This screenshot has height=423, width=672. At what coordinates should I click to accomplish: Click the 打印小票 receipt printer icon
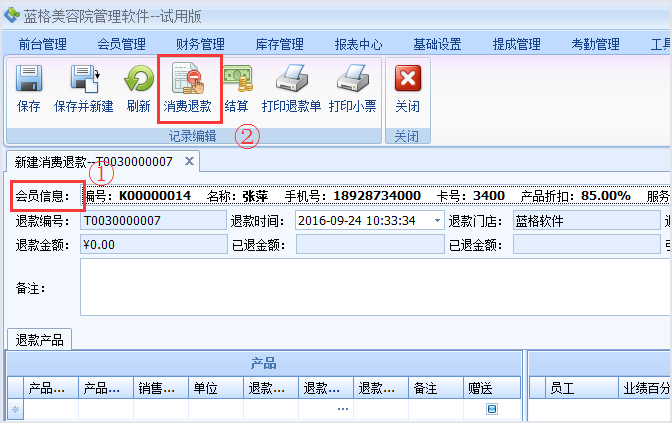coord(352,78)
